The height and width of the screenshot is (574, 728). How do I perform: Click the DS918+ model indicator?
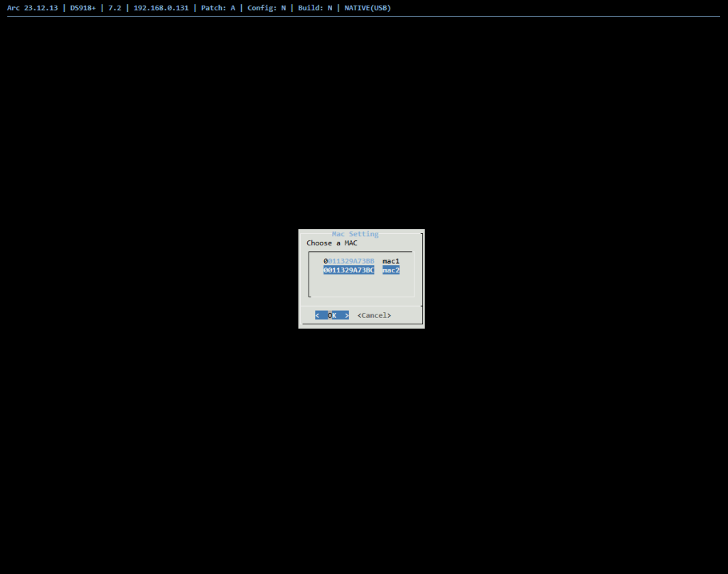point(83,8)
